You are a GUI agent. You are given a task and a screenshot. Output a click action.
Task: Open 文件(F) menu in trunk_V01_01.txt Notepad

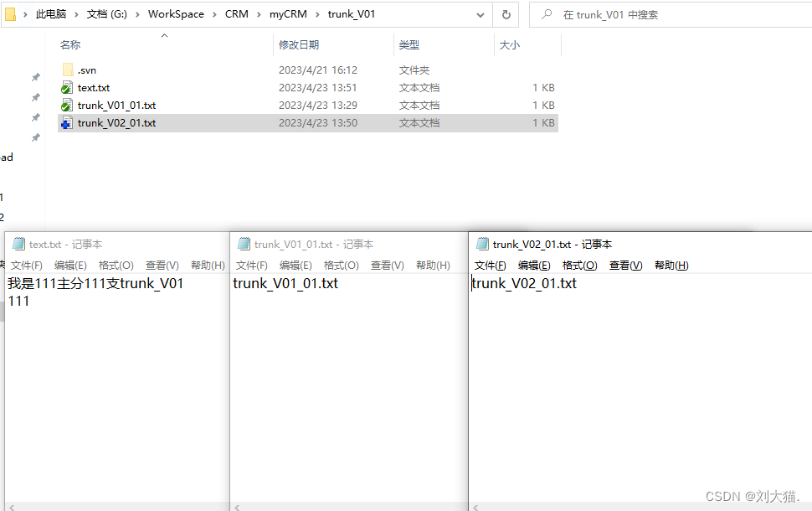coord(252,266)
